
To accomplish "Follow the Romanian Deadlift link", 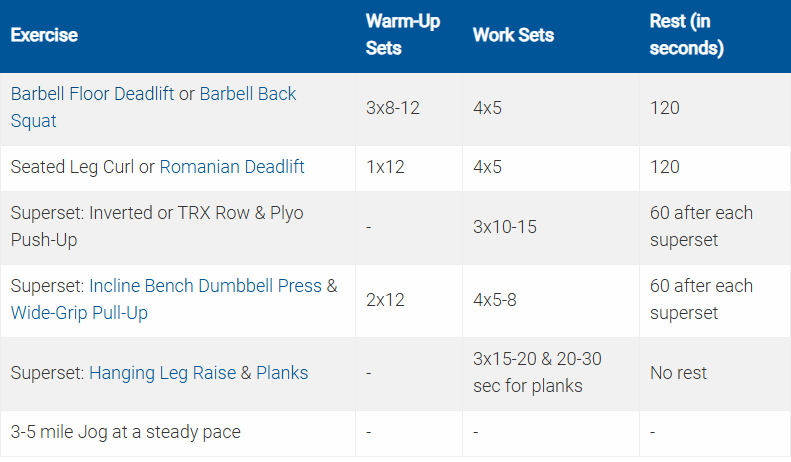I will coord(232,167).
